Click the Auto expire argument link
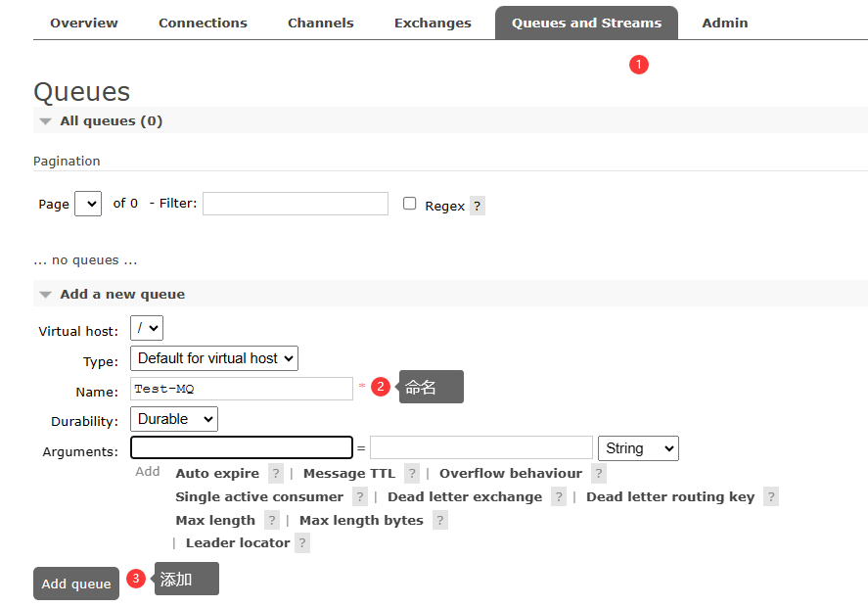This screenshot has width=868, height=607. [217, 474]
